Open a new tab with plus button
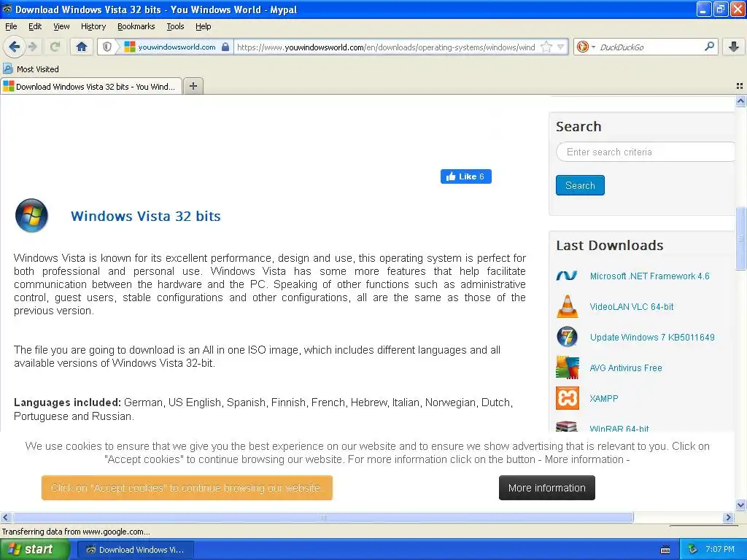The width and height of the screenshot is (747, 560). tap(193, 86)
